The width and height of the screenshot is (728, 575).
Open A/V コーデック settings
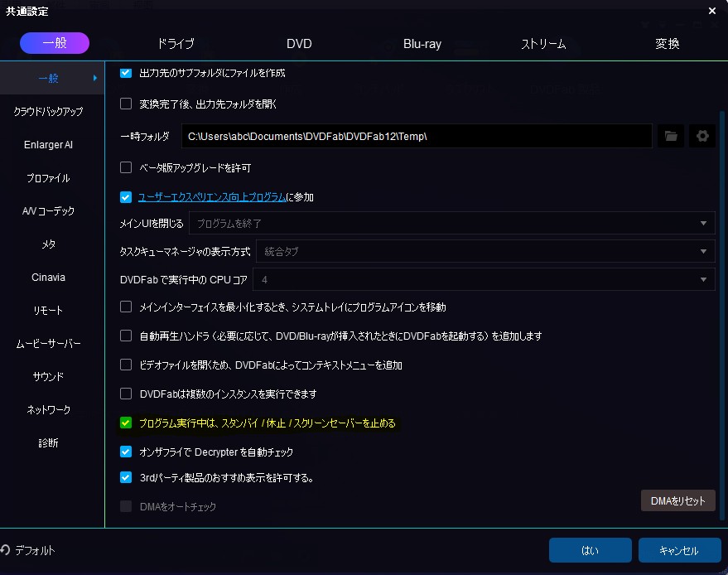pyautogui.click(x=48, y=211)
